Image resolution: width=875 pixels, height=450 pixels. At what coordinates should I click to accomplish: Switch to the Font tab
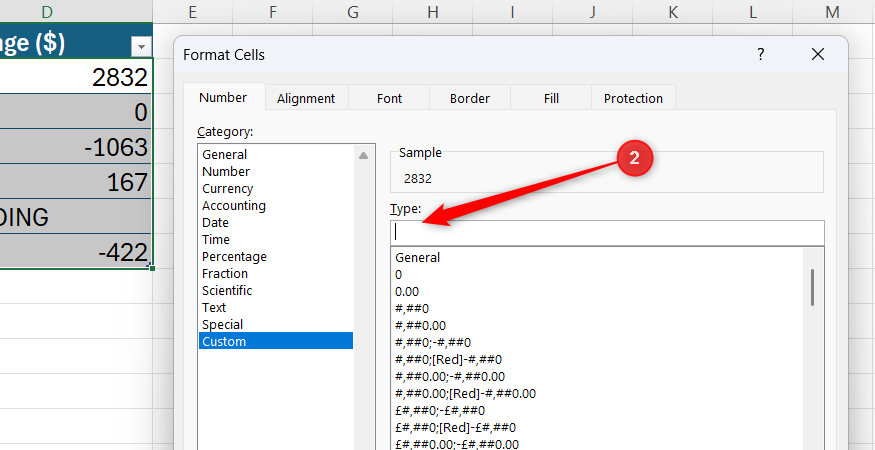point(389,98)
